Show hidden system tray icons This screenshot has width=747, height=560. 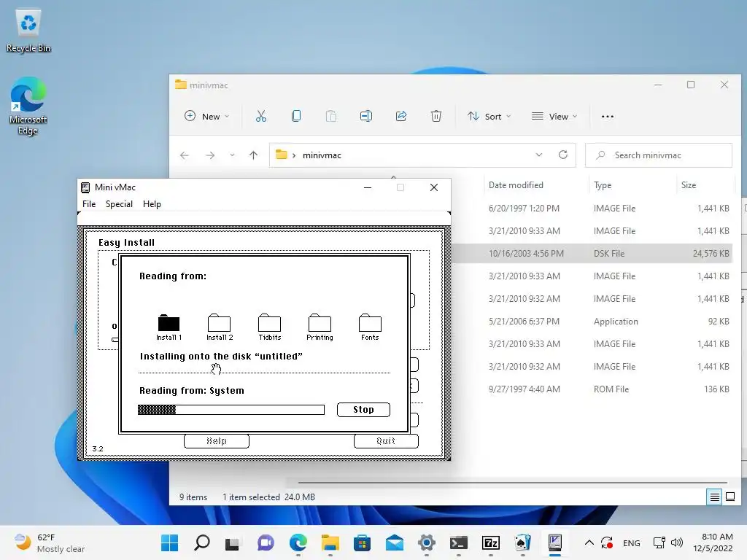(x=589, y=542)
